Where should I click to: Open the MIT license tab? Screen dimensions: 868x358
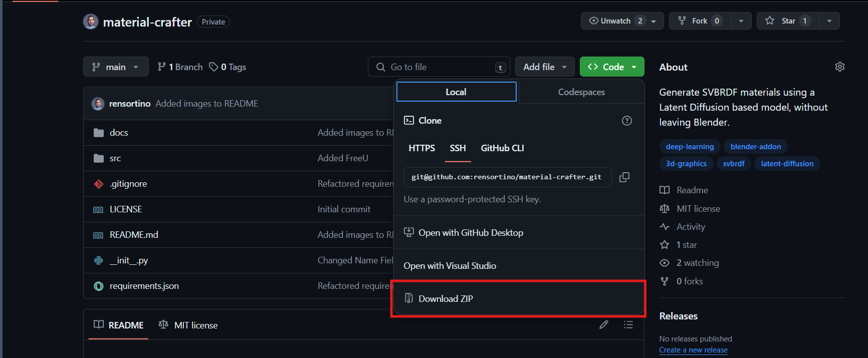coord(188,325)
